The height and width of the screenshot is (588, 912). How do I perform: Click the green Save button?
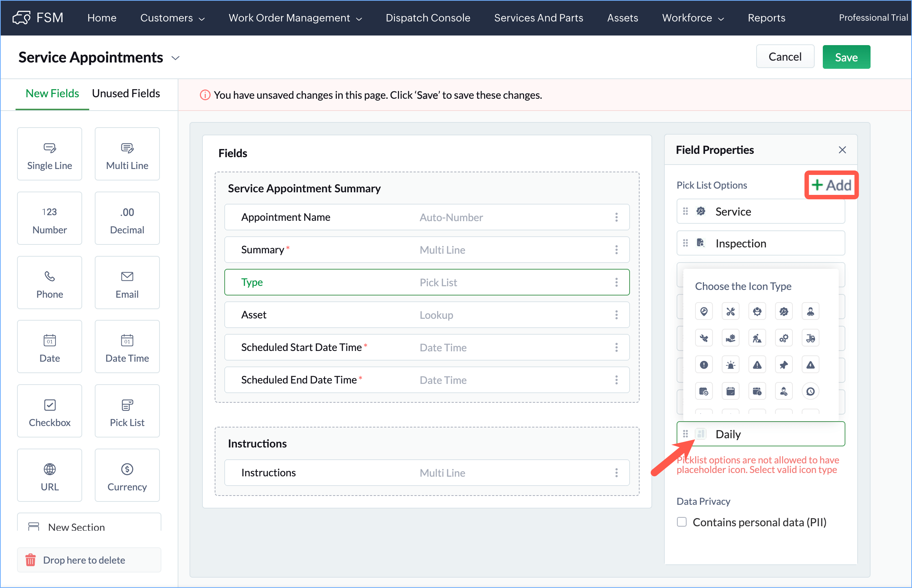point(846,57)
